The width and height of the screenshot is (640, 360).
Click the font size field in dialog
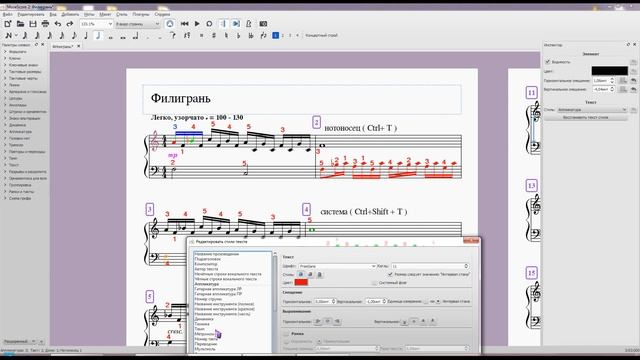pyautogui.click(x=430, y=266)
